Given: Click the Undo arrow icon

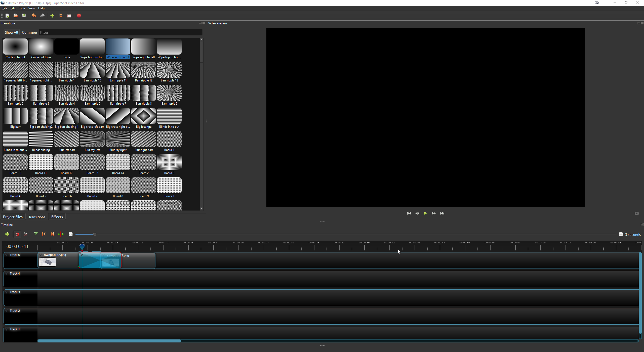Looking at the screenshot, I should 33,16.
